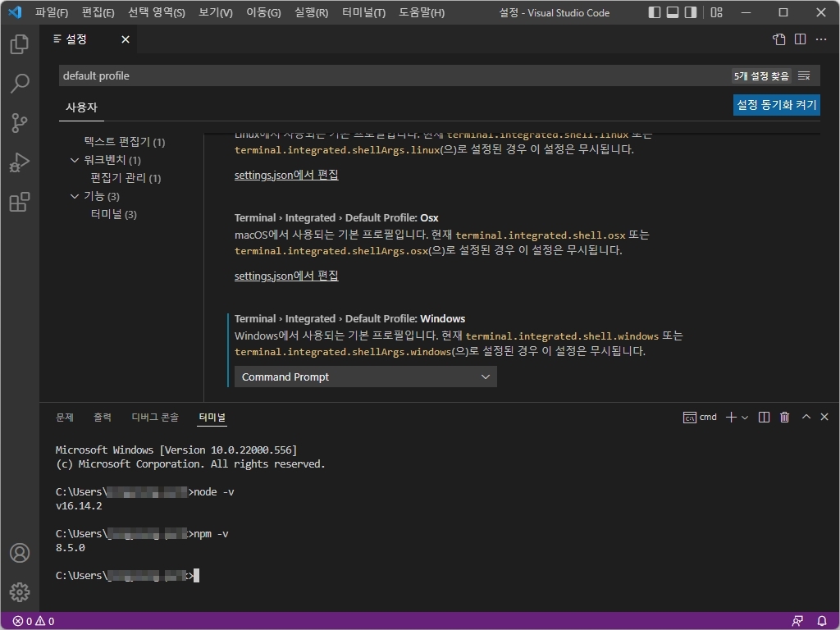Open the 파일(F) menu

click(52, 12)
